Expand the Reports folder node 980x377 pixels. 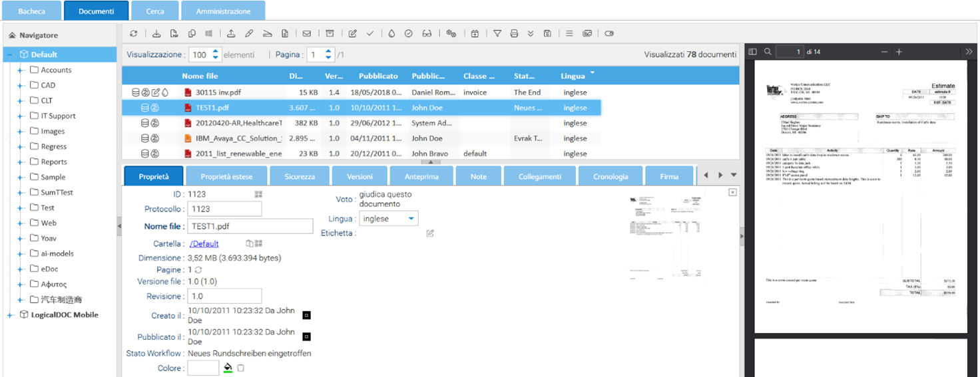point(21,162)
